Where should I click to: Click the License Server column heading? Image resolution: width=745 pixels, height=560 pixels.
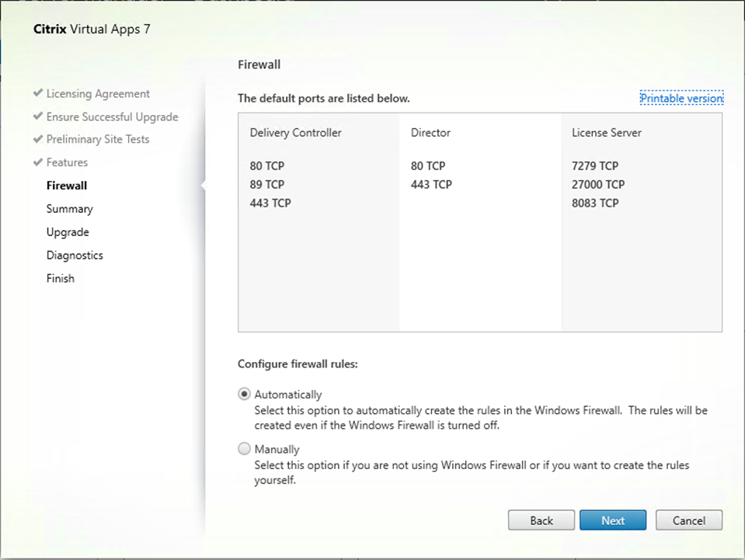(606, 133)
